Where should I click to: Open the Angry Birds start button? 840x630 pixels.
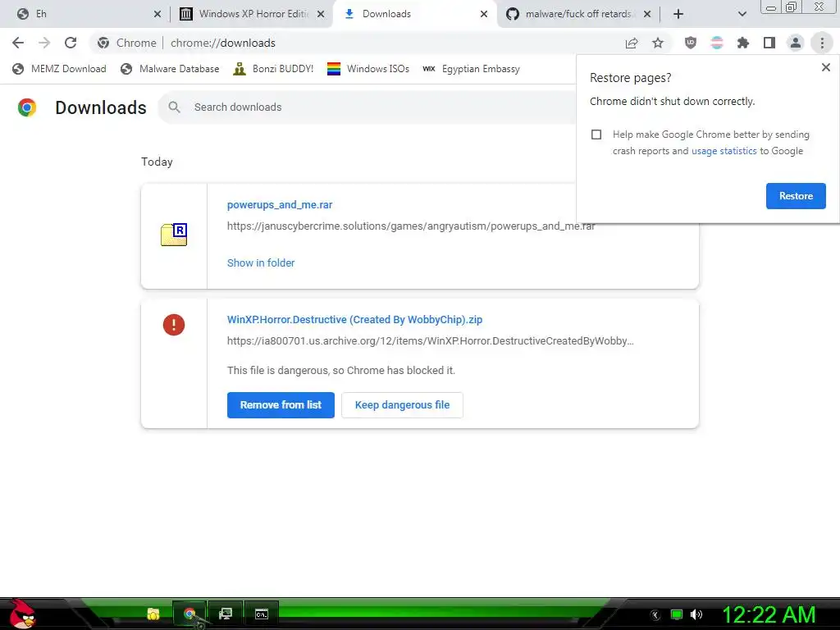pyautogui.click(x=21, y=614)
